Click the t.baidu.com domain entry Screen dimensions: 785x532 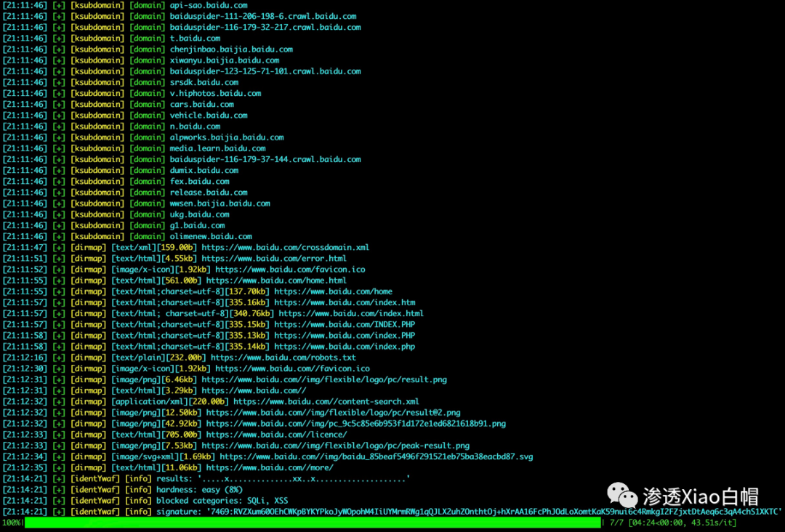pos(195,38)
